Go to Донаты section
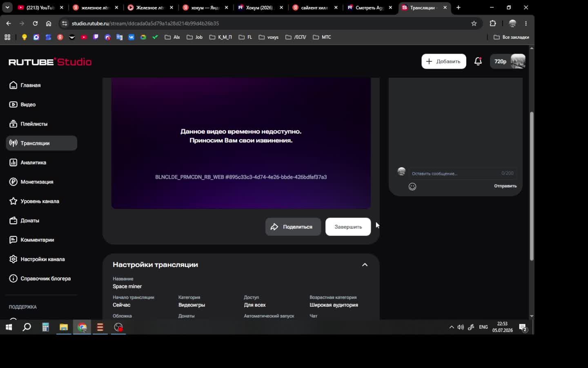This screenshot has height=368, width=588. pyautogui.click(x=24, y=220)
